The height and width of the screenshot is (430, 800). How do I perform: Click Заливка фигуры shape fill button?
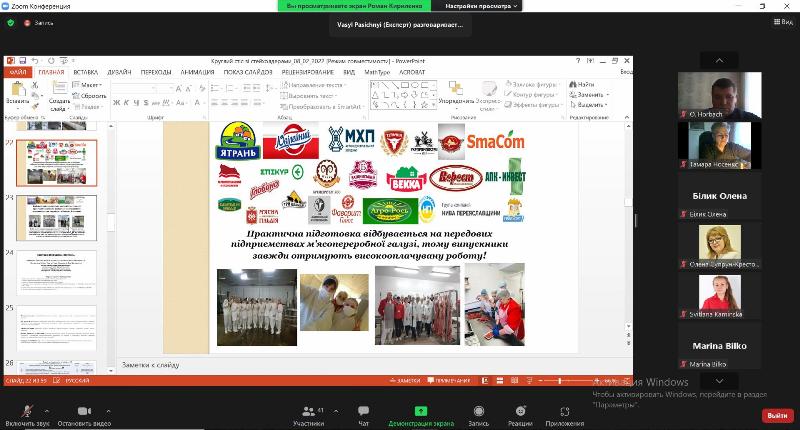531,85
